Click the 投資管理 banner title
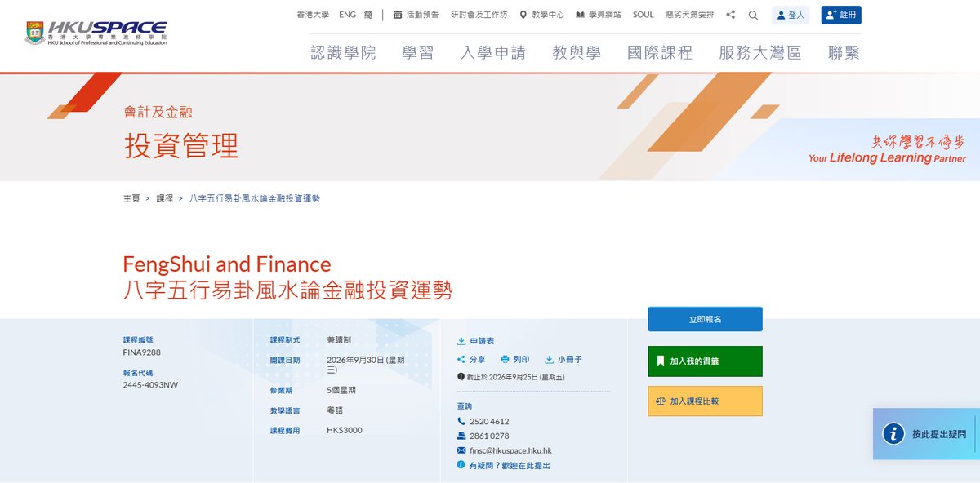This screenshot has height=483, width=980. coord(181,145)
